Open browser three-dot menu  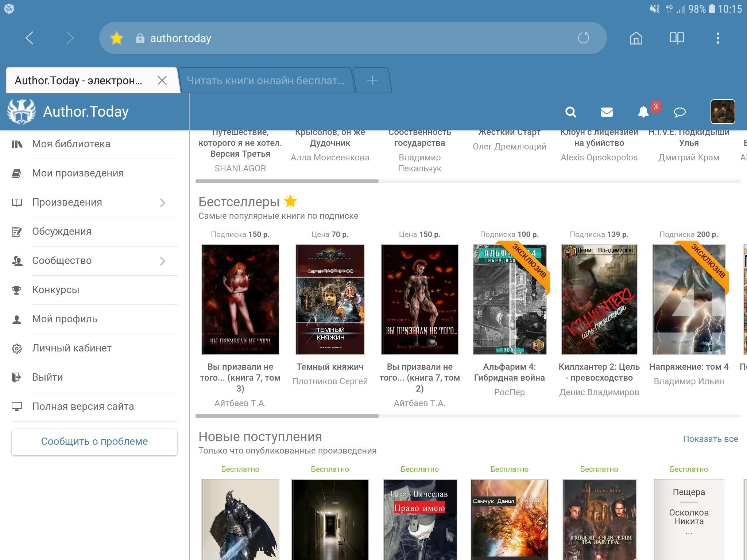coord(717,38)
